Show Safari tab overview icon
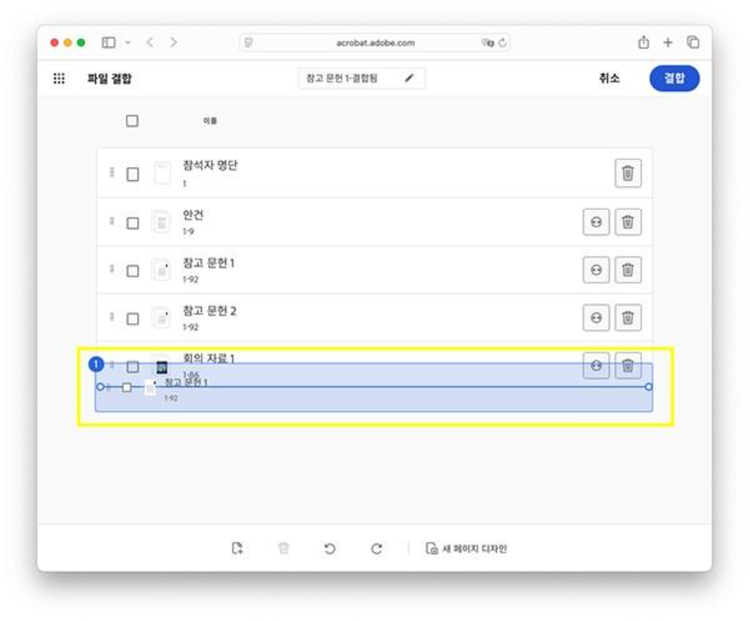The image size is (750, 621). tap(693, 42)
